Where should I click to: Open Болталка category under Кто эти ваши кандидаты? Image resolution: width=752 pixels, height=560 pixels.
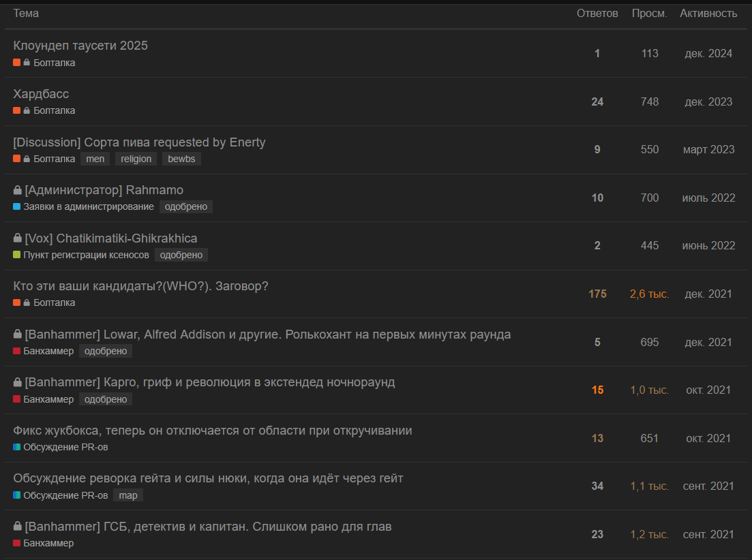pyautogui.click(x=54, y=302)
